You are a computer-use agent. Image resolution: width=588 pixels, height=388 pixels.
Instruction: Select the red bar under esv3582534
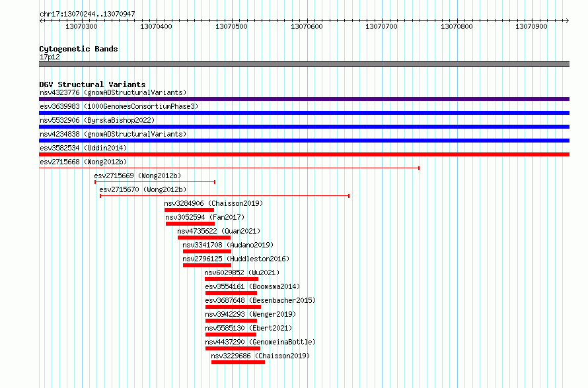[x=304, y=154]
